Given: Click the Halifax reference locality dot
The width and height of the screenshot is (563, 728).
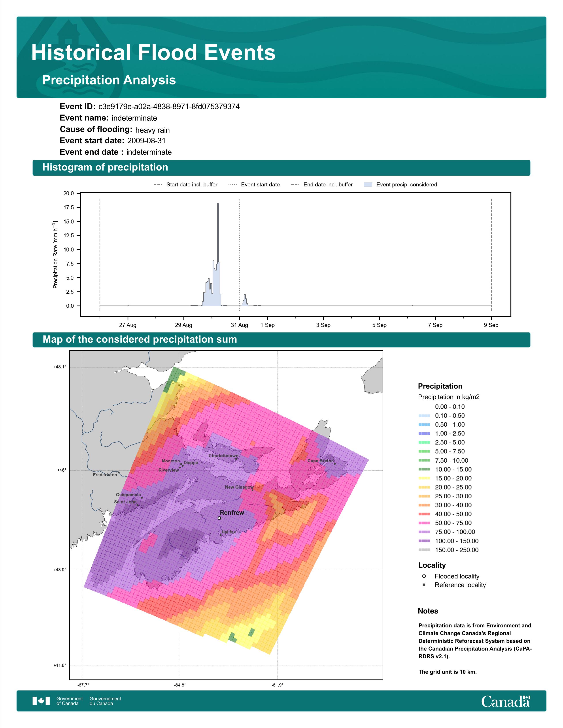Looking at the screenshot, I should [221, 535].
